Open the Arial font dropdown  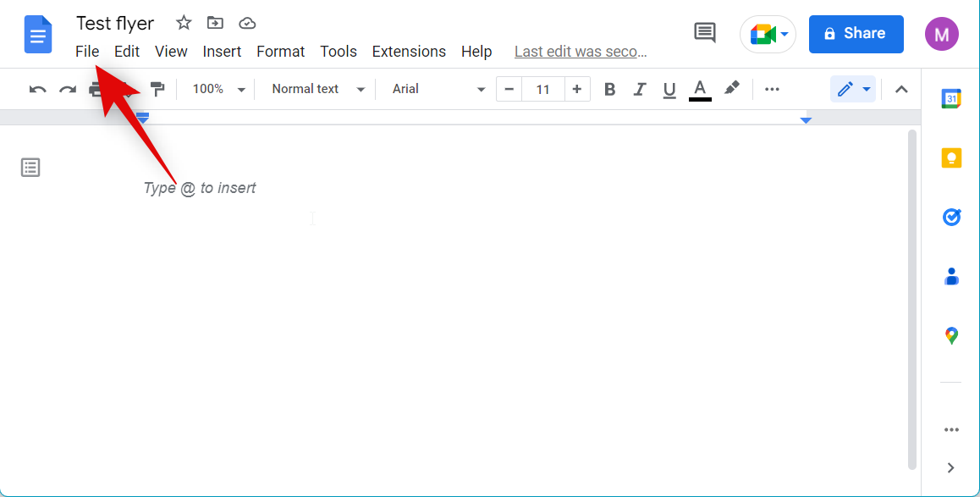pyautogui.click(x=438, y=89)
